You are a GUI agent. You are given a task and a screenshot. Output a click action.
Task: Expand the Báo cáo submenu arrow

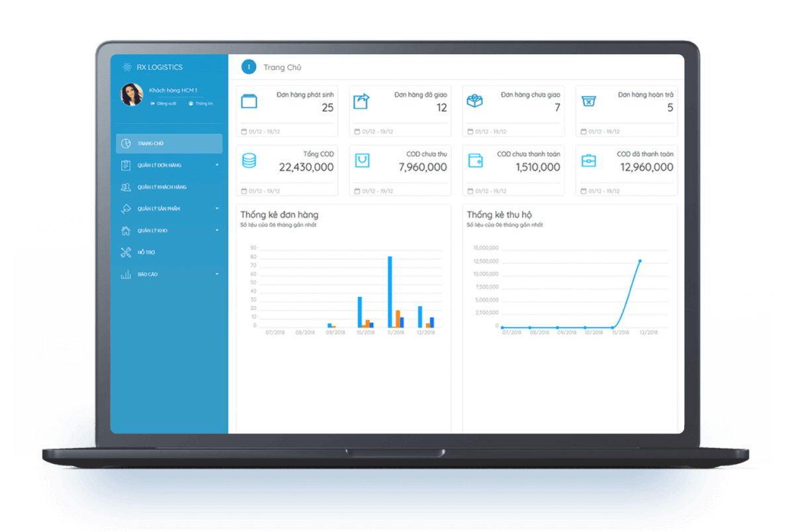pos(217,274)
